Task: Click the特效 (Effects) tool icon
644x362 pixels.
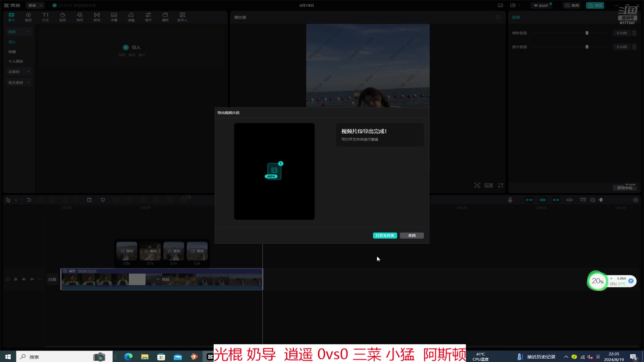Action: tap(79, 16)
